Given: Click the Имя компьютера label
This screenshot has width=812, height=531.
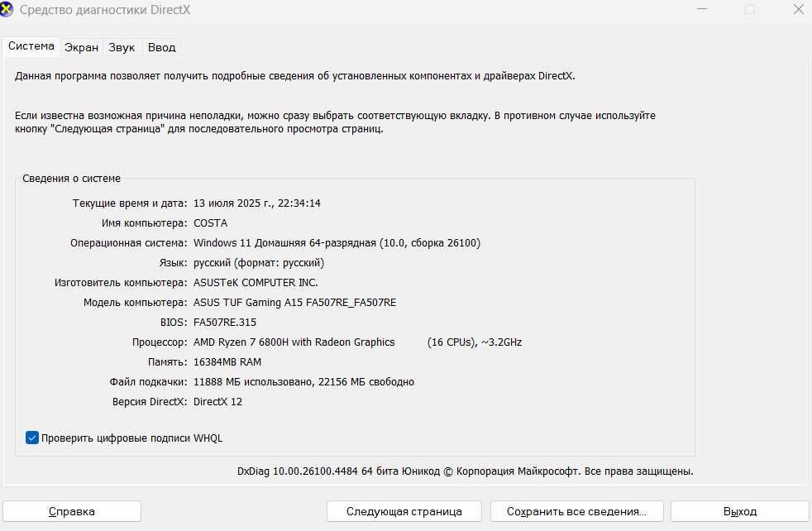Looking at the screenshot, I should pyautogui.click(x=145, y=223).
